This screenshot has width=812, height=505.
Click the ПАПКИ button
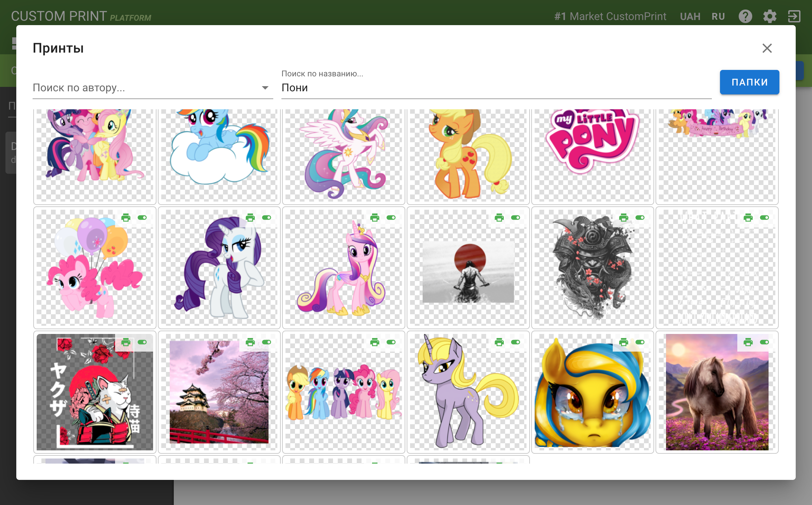pos(750,82)
